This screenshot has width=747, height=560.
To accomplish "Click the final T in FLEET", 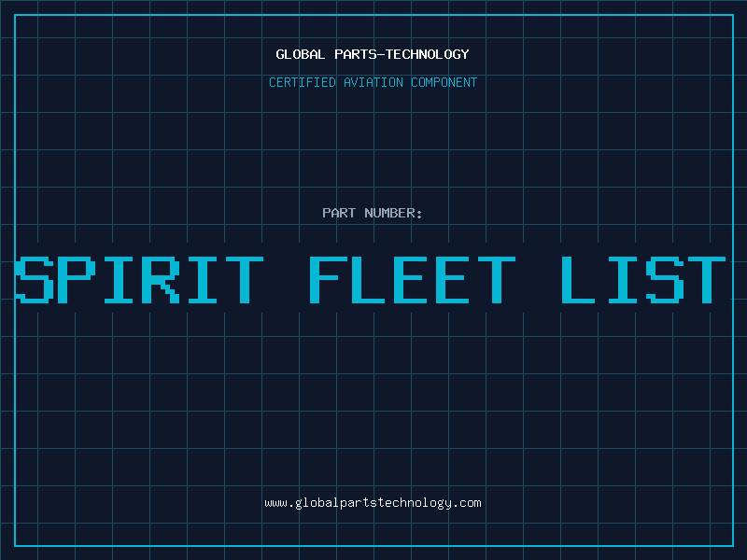I will point(495,280).
